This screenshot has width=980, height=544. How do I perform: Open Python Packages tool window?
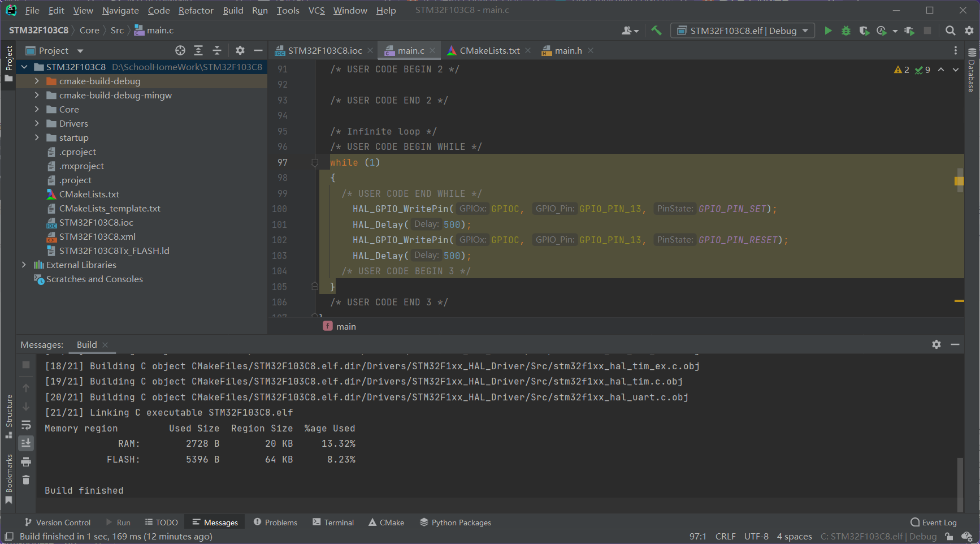456,523
